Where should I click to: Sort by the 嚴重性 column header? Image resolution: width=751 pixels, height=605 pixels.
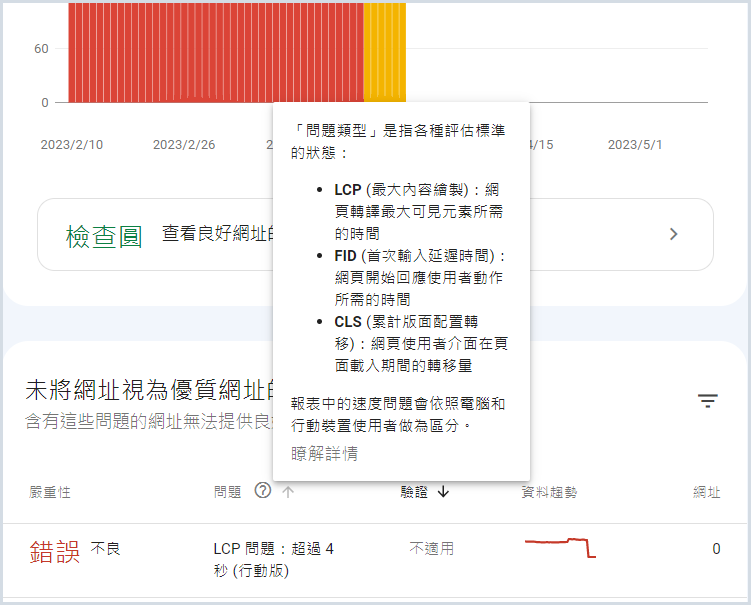50,492
